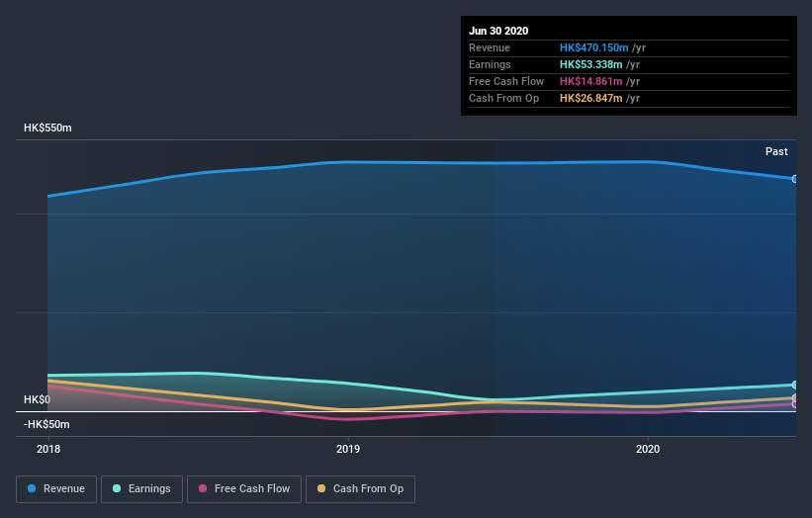Toggle the Revenue legend button

56,489
